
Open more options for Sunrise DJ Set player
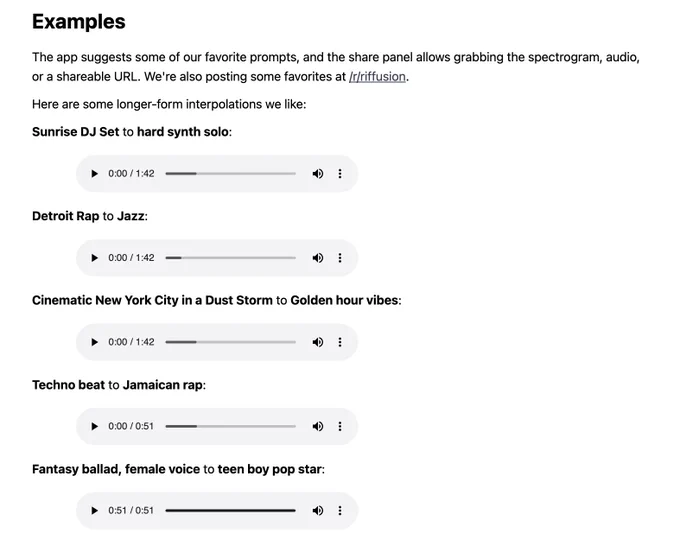click(340, 174)
